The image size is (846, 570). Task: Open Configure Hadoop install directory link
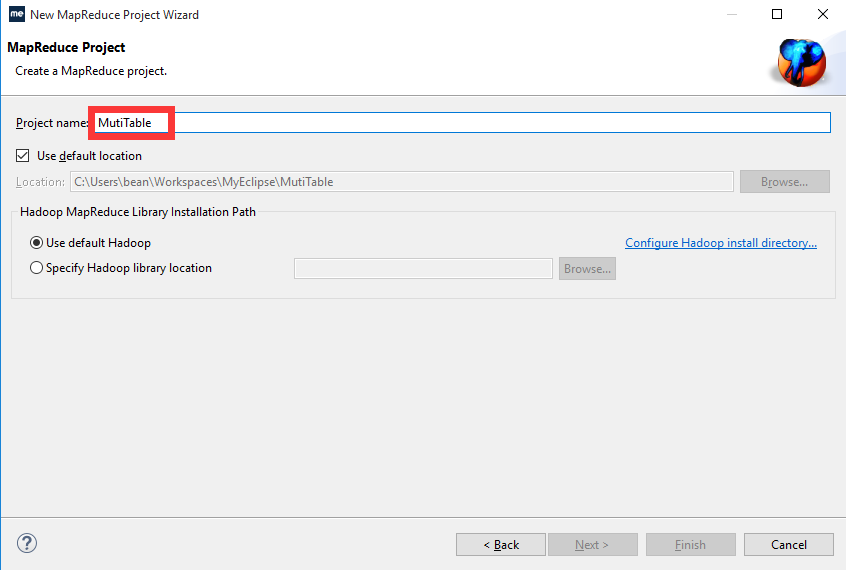[721, 243]
